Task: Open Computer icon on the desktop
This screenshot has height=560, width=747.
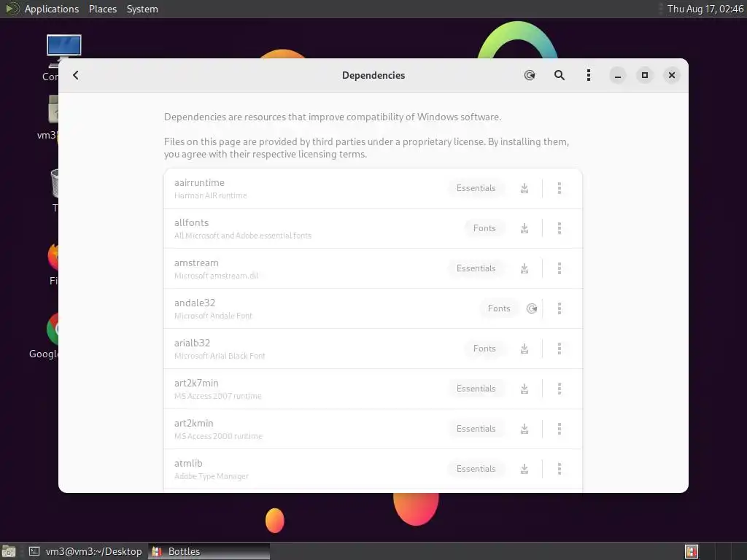Action: tap(63, 52)
